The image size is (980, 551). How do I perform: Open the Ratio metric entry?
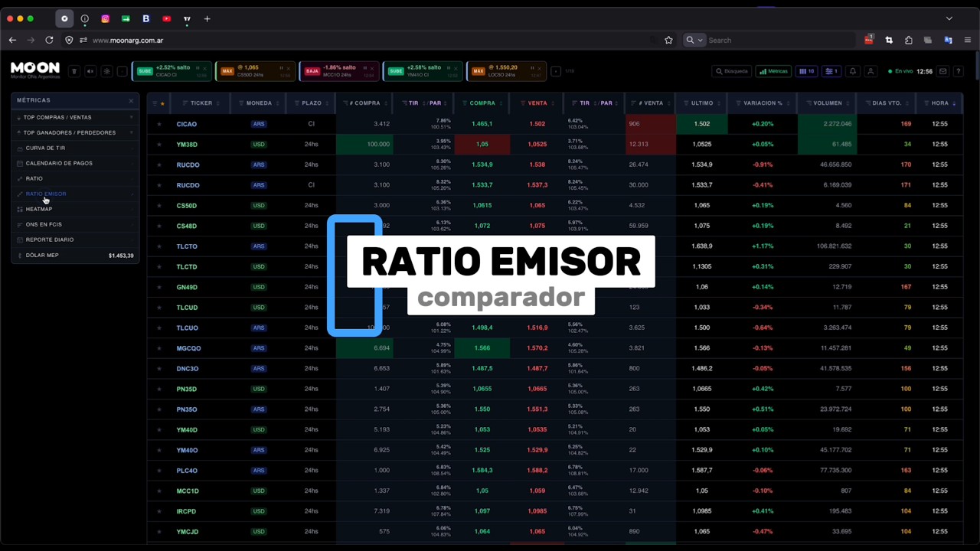(x=75, y=178)
